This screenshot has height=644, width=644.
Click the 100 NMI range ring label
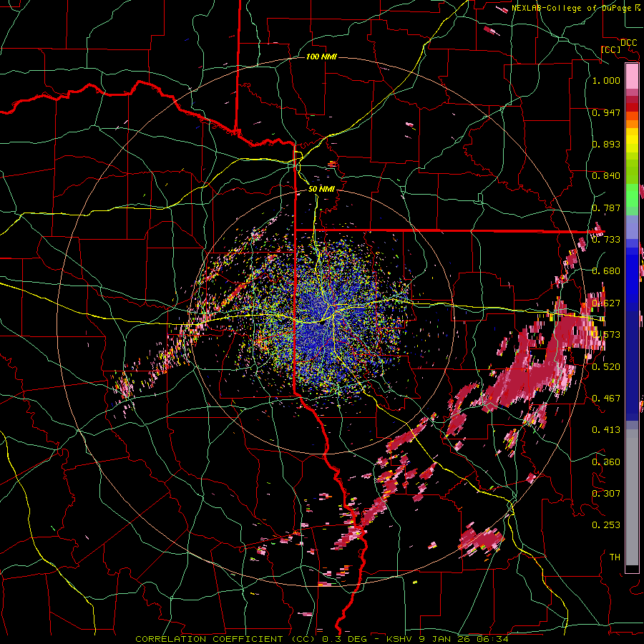(321, 57)
